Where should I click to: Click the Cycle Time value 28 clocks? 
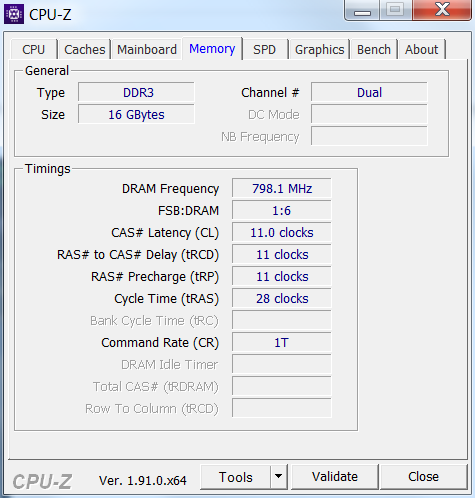282,298
